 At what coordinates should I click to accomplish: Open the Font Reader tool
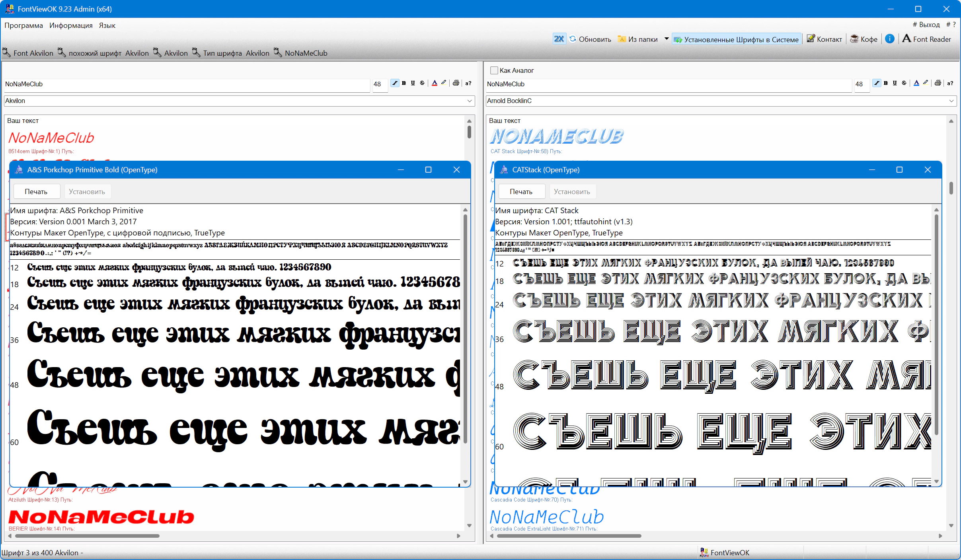click(927, 39)
